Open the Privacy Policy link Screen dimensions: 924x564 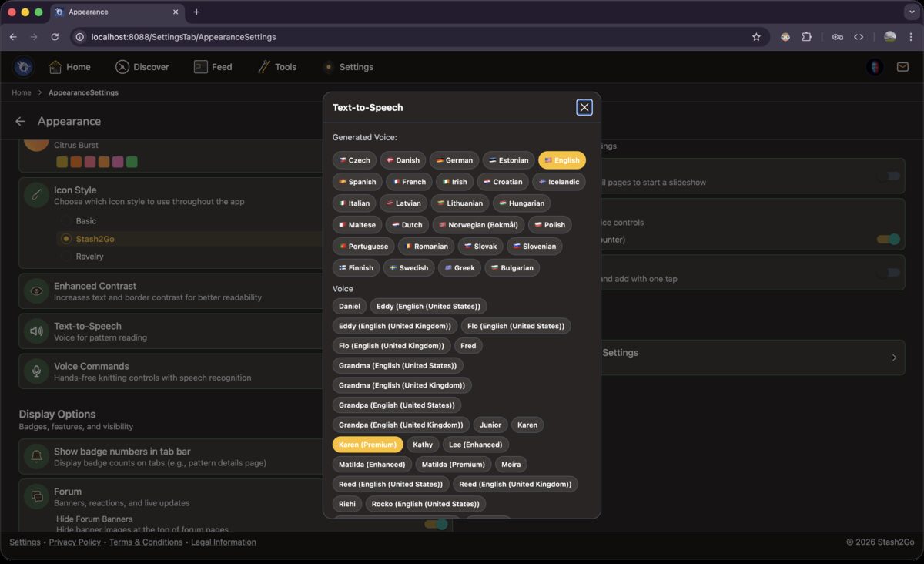74,542
